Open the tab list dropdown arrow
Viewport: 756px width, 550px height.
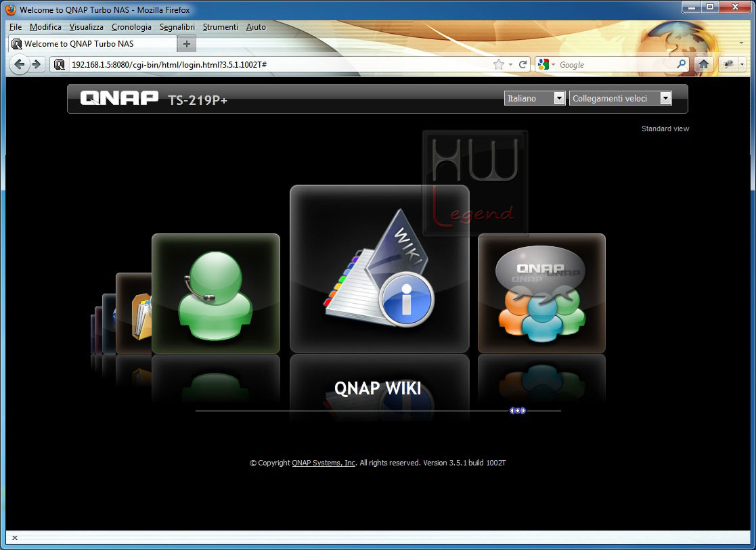click(x=741, y=43)
